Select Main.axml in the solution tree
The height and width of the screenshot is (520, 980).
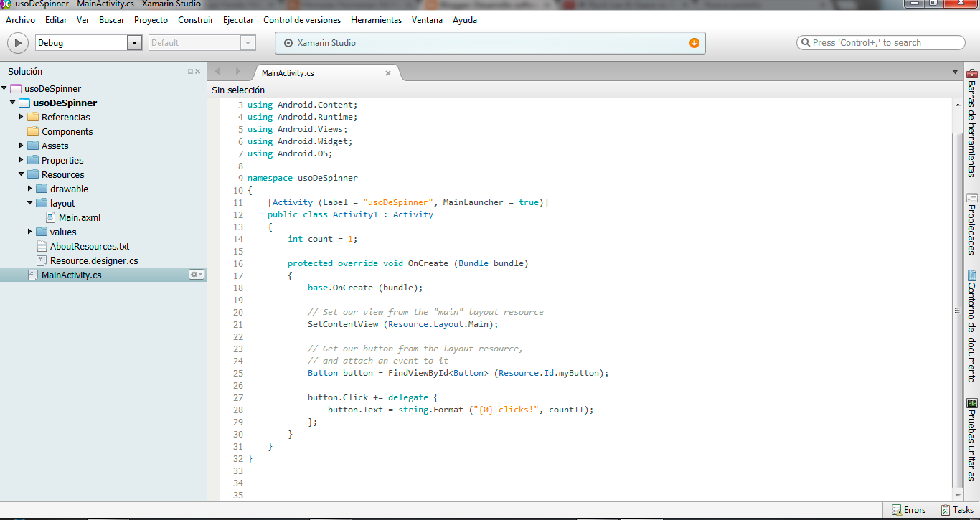click(79, 217)
